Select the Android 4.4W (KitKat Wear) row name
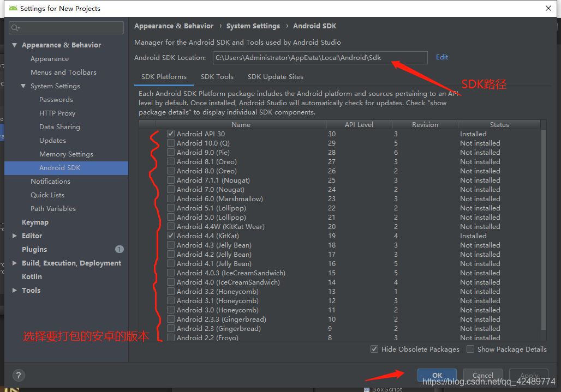561x392 pixels. [x=221, y=227]
